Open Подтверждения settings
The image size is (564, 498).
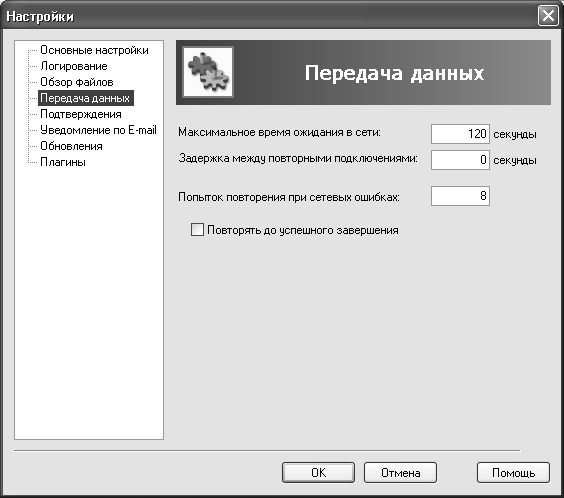click(81, 114)
